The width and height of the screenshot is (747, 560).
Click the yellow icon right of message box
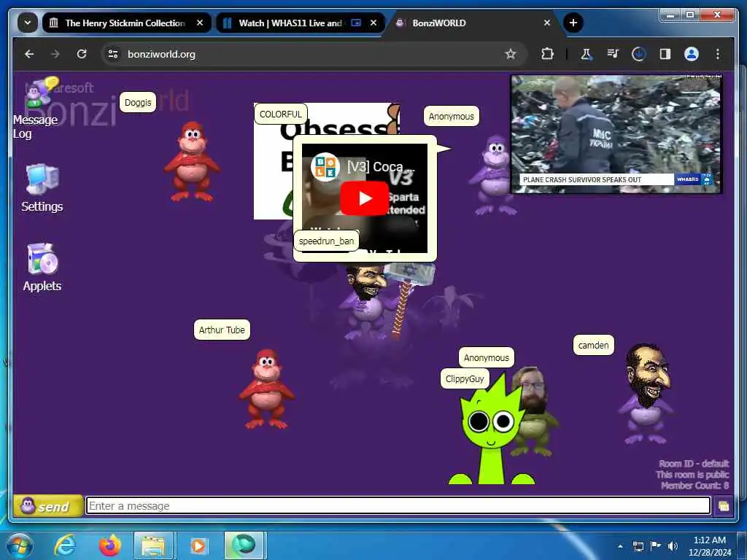[x=723, y=506]
